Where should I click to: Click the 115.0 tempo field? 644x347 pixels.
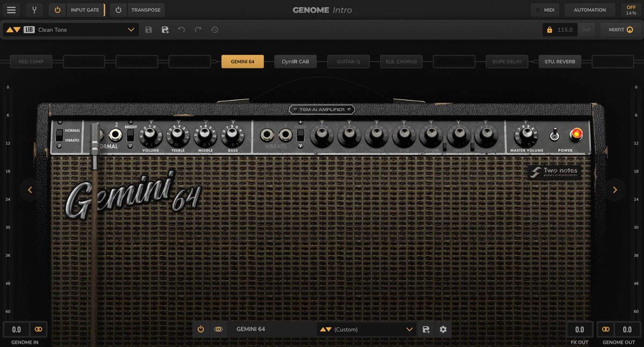565,30
